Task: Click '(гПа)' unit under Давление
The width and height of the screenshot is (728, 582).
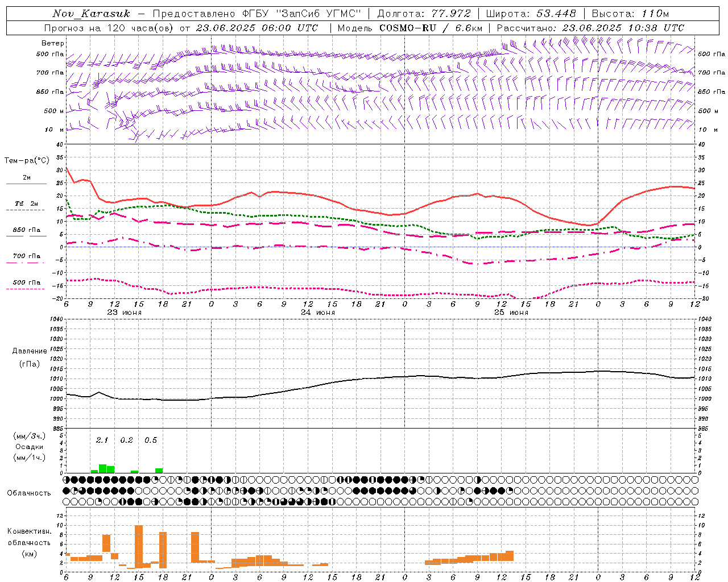Action: click(29, 364)
